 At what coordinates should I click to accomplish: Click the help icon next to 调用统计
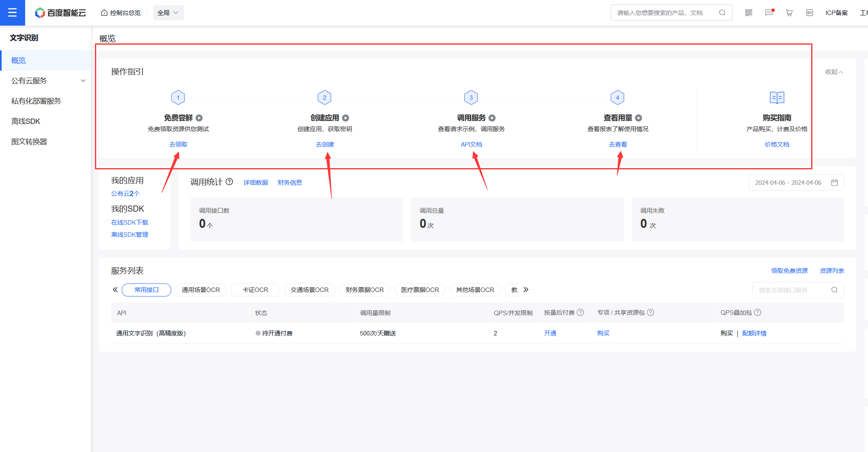pos(229,182)
